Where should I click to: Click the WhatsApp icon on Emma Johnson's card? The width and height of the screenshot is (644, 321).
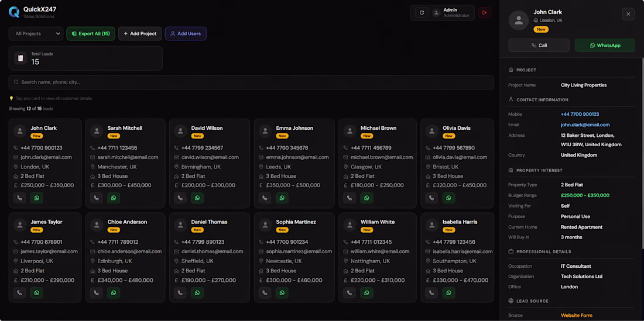(282, 198)
